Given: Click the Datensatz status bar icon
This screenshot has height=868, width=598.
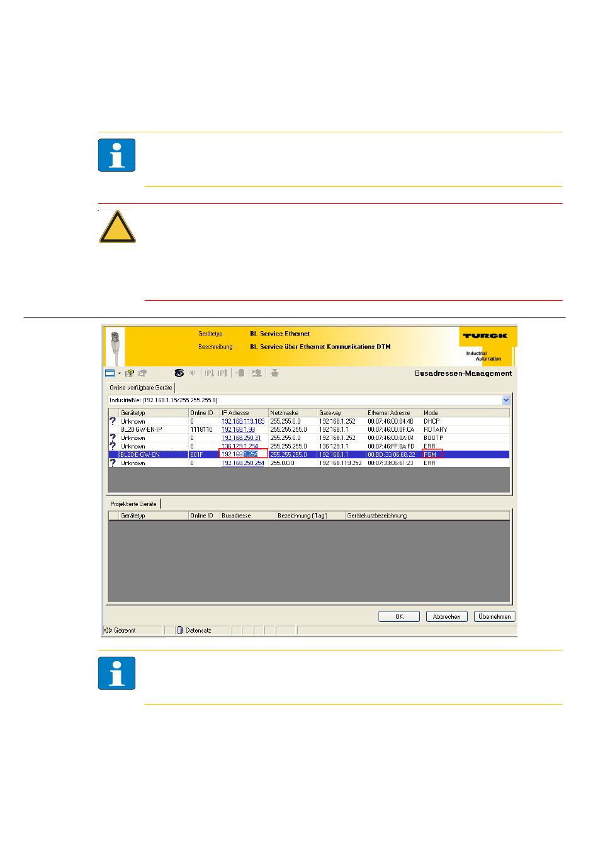Looking at the screenshot, I should click(x=179, y=631).
